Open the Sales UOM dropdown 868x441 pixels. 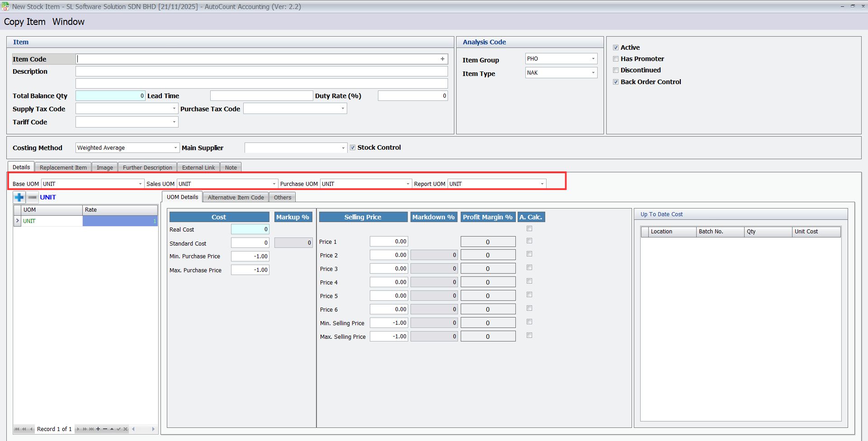coord(274,184)
